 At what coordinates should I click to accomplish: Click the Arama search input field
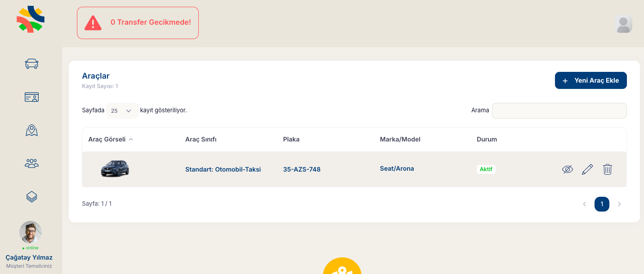(559, 110)
